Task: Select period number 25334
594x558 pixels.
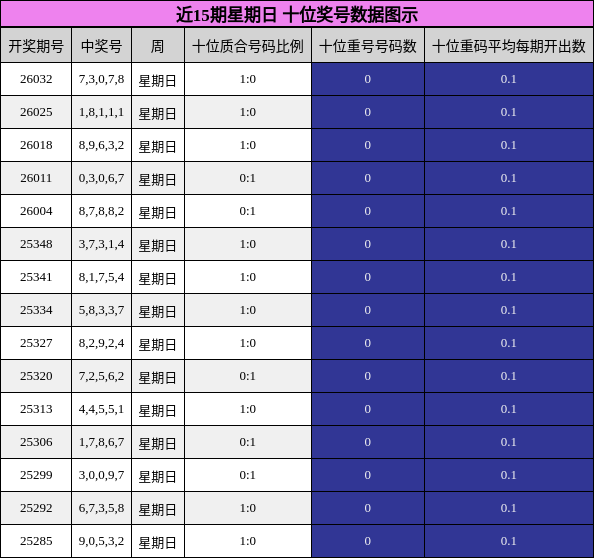Action: coord(36,310)
